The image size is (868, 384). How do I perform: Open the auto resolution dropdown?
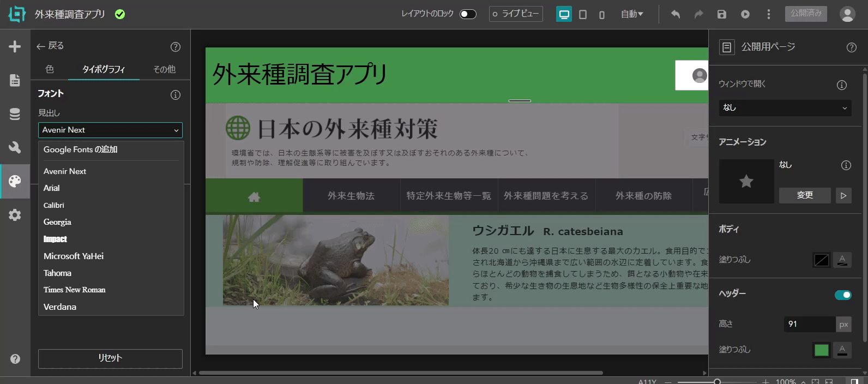632,14
